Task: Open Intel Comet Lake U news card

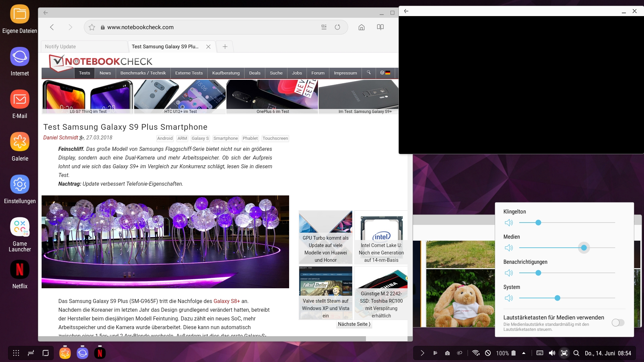Action: coord(381,237)
